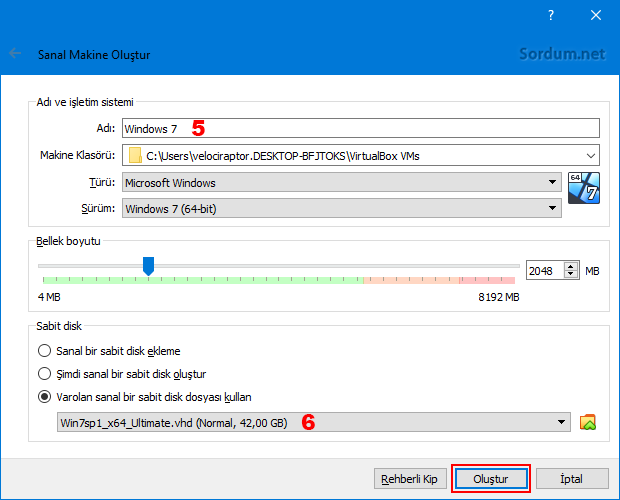Image resolution: width=620 pixels, height=500 pixels.
Task: Select Şimdi sanal bir sabit disk oluştur
Action: (x=122, y=374)
